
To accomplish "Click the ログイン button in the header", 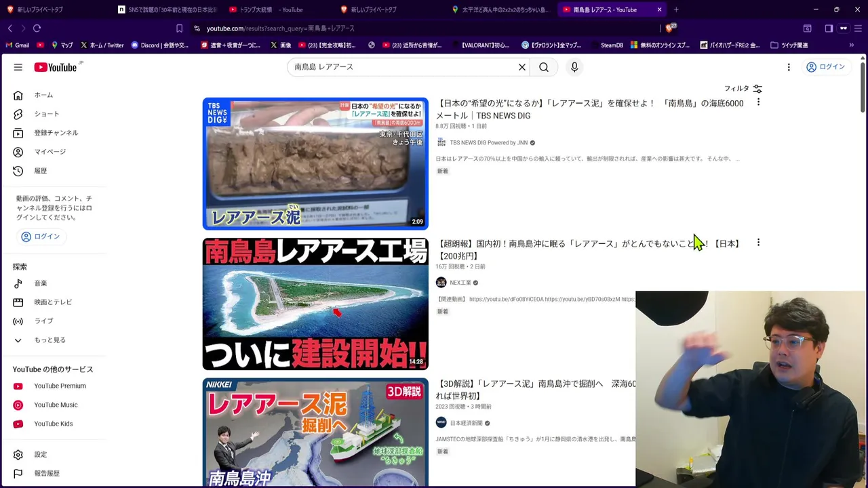I will pyautogui.click(x=825, y=67).
